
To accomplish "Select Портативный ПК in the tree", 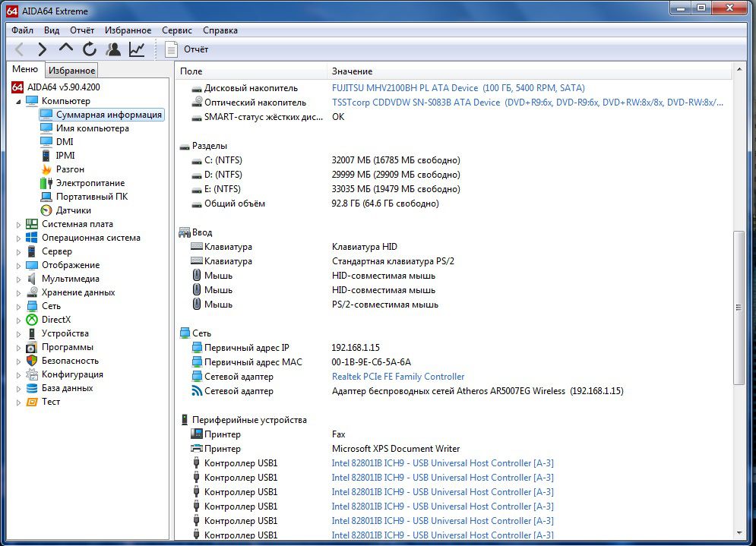I will tap(92, 197).
